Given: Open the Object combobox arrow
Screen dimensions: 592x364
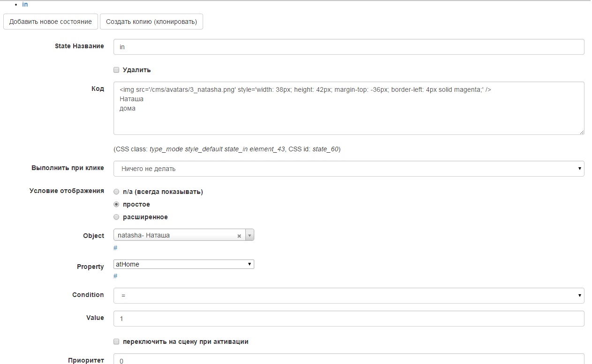Looking at the screenshot, I should click(250, 236).
